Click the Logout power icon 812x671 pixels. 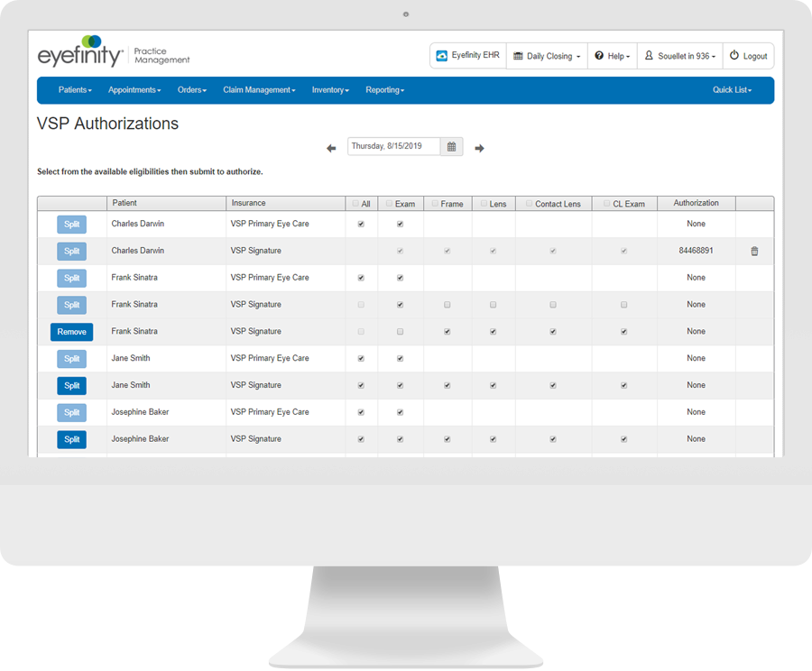(734, 55)
